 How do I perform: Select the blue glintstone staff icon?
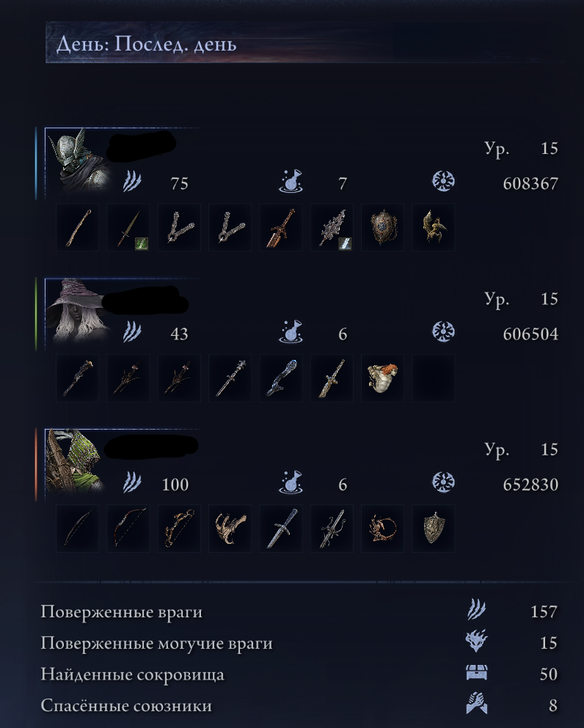pyautogui.click(x=280, y=378)
